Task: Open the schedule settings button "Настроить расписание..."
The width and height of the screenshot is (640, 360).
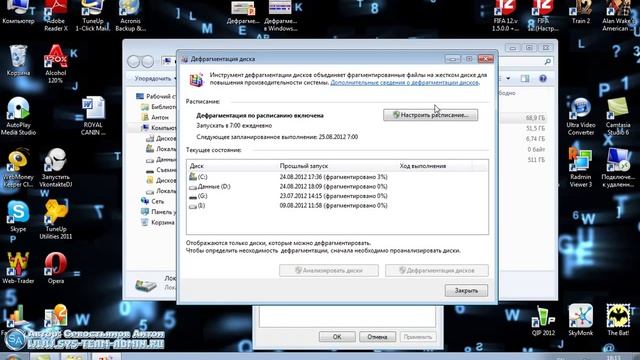Action: 430,115
